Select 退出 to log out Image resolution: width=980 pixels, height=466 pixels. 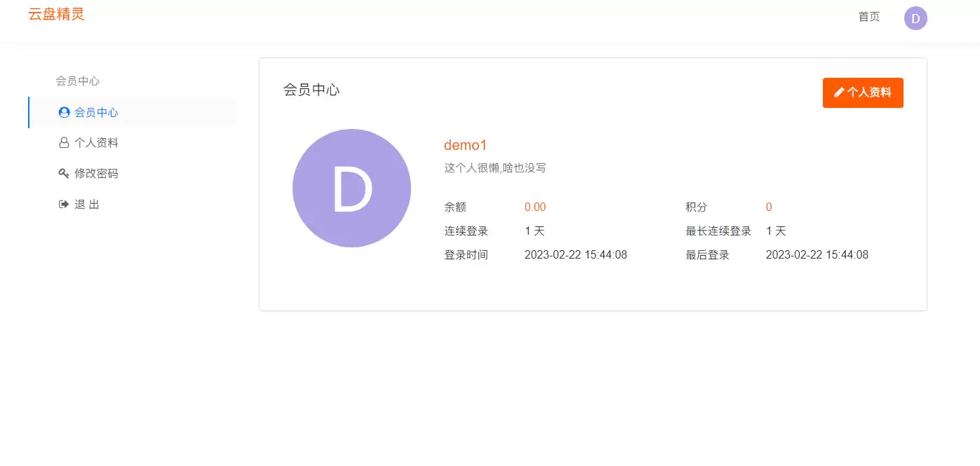87,205
